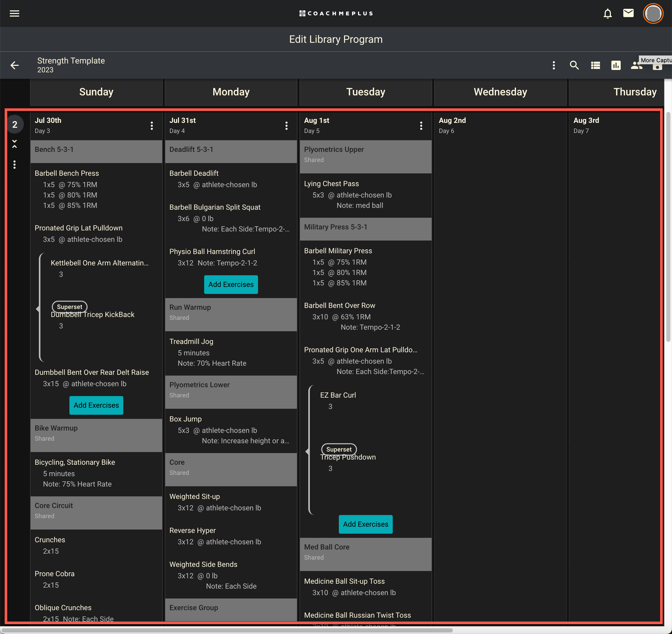Select the EZ Bar Curl exercise
The height and width of the screenshot is (634, 672).
pos(338,395)
